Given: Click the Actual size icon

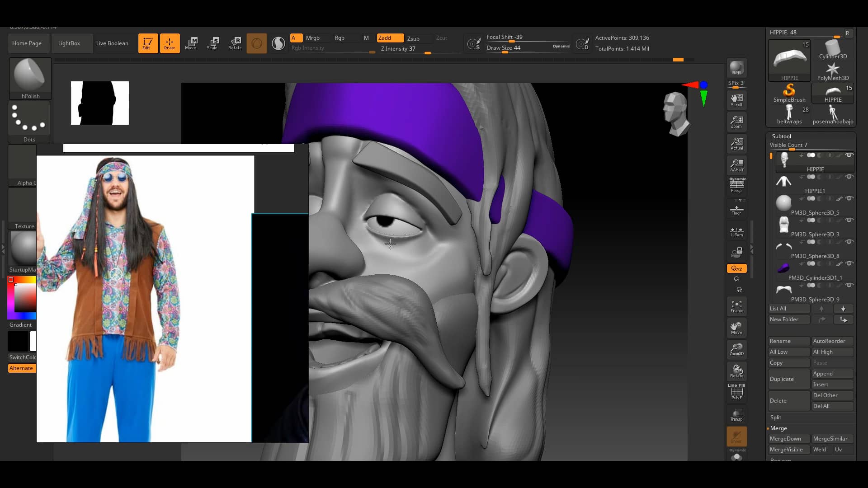Looking at the screenshot, I should pyautogui.click(x=736, y=143).
